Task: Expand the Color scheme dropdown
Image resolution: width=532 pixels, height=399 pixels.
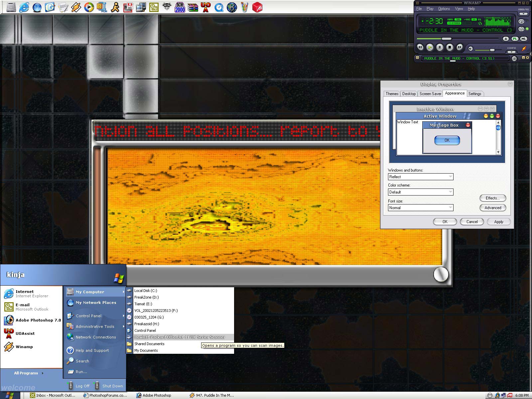Action: point(421,192)
